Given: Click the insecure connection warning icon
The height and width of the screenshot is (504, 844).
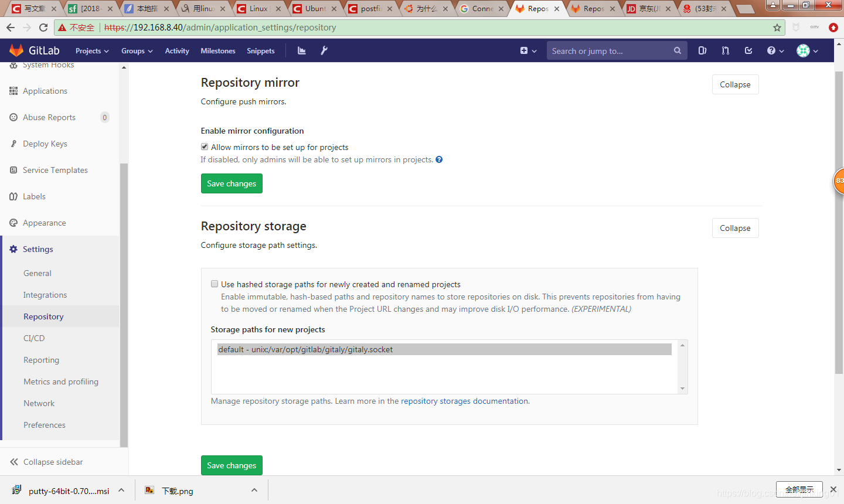Looking at the screenshot, I should (62, 28).
